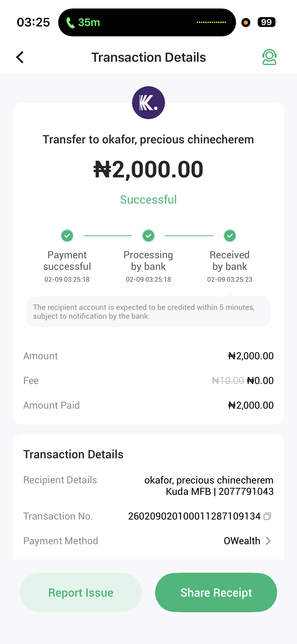Open the Payment Method row
Viewport: 297px width, 644px height.
[x=148, y=541]
